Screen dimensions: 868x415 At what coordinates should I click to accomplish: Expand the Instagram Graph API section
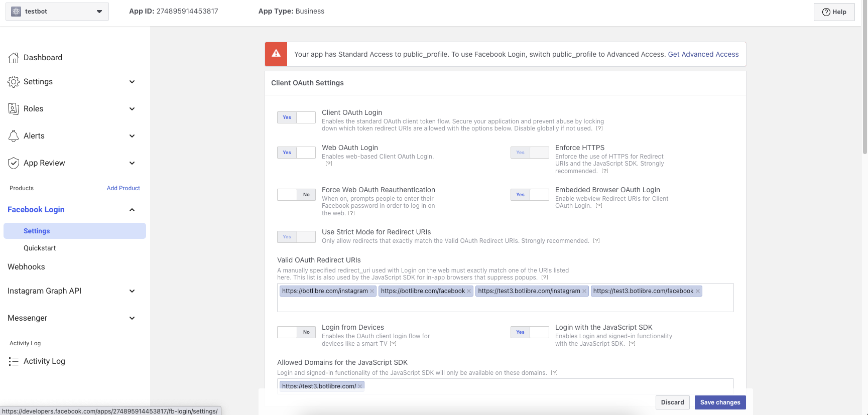132,291
